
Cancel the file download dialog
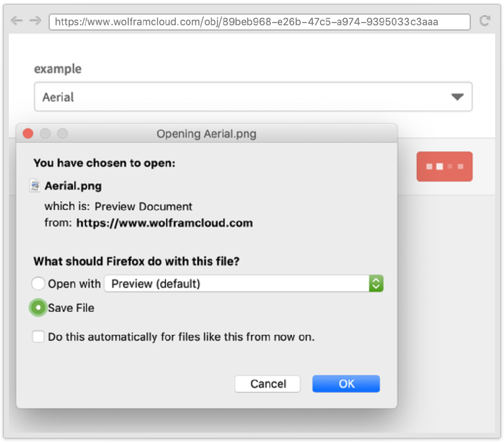point(267,384)
